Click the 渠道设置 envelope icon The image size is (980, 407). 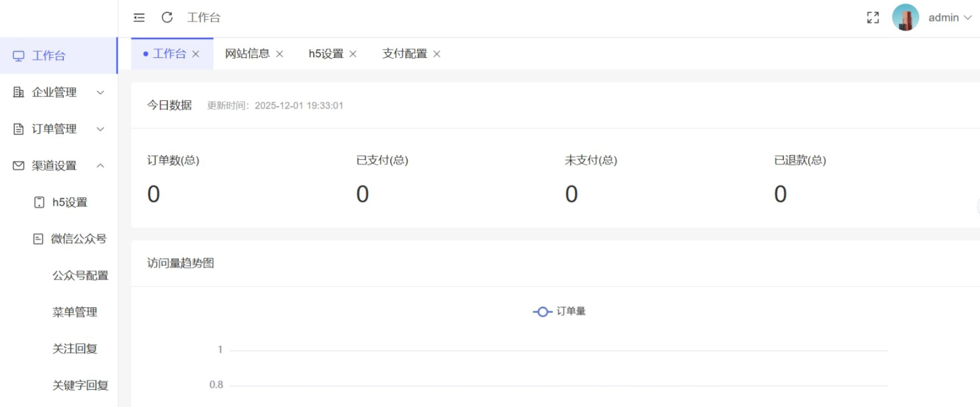(18, 166)
